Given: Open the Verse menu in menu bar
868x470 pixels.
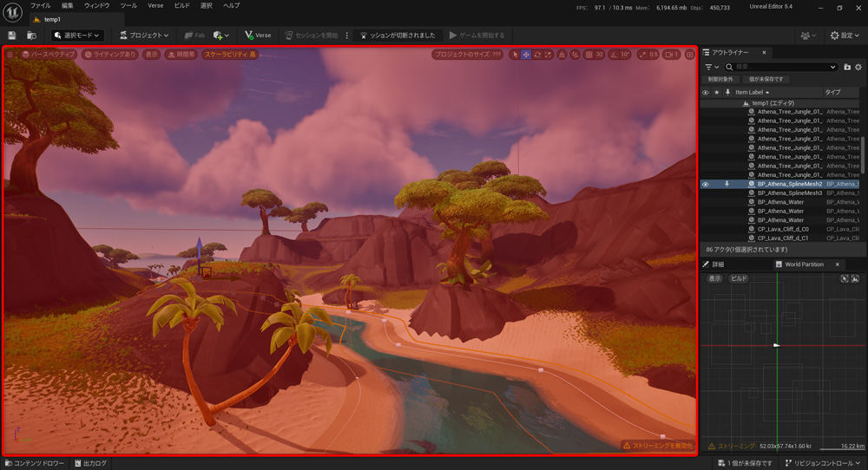Looking at the screenshot, I should 155,5.
